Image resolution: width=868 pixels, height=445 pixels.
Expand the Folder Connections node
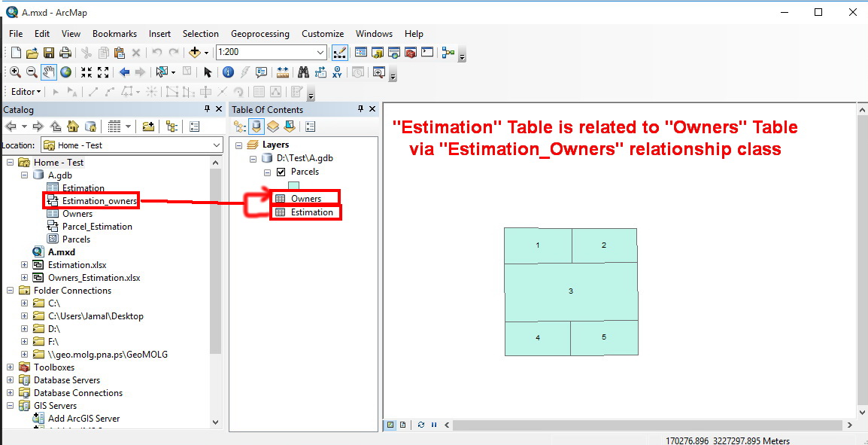point(11,291)
